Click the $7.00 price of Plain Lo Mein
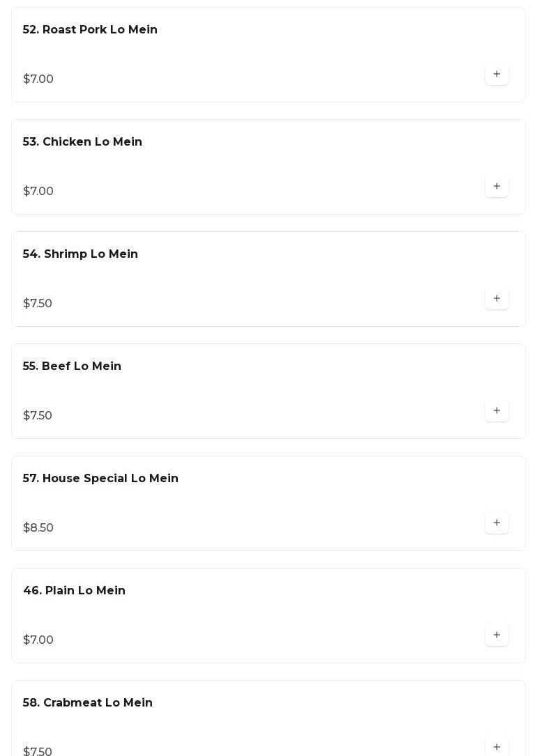 pos(38,640)
